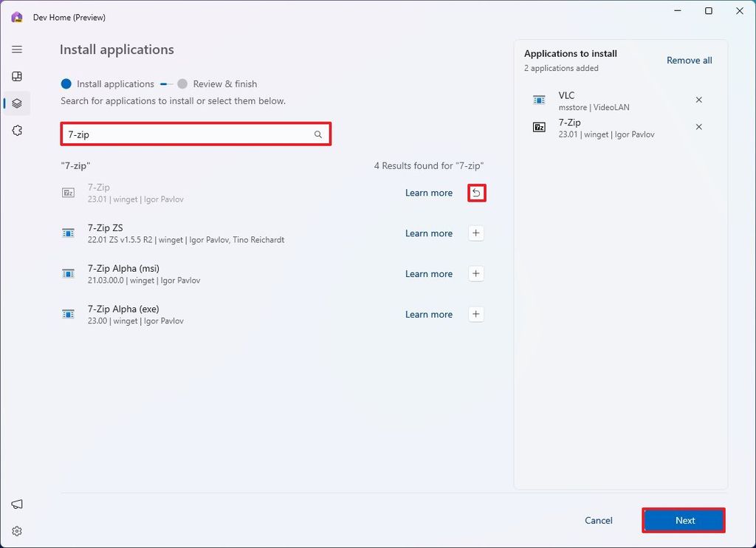Add 7-Zip Alpha (msi) to install queue
This screenshot has width=756, height=548.
[475, 273]
